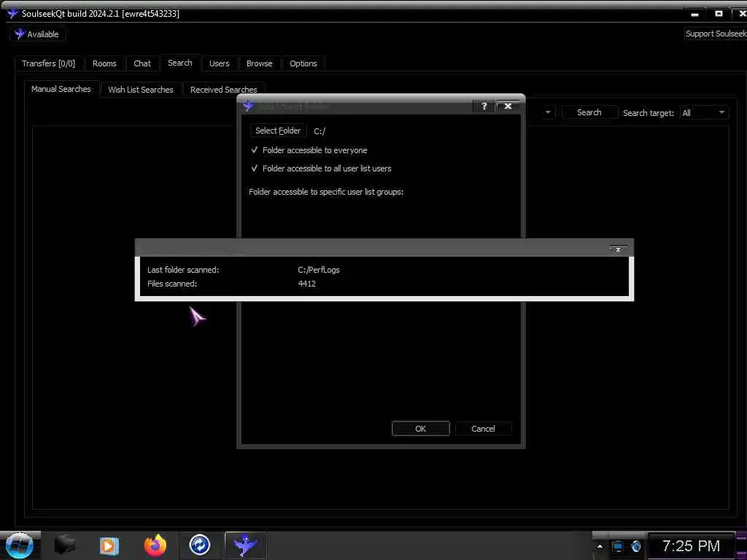Toggle Folder accessible to everyone checkbox
The width and height of the screenshot is (747, 560).
pyautogui.click(x=309, y=150)
